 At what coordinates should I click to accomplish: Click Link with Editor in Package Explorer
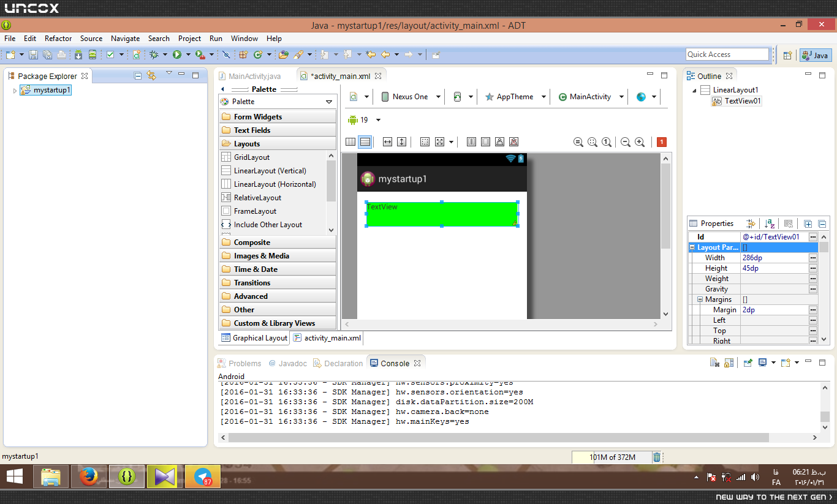151,75
